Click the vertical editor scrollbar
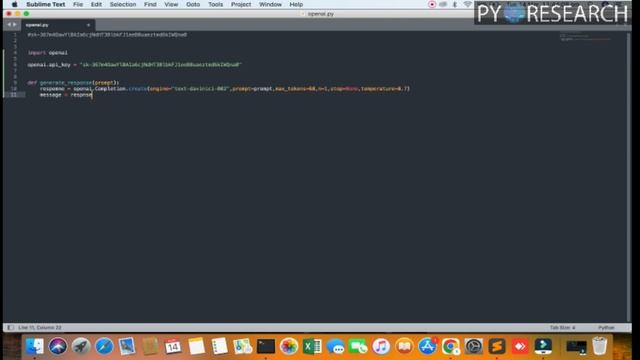Image resolution: width=640 pixels, height=360 pixels. coord(629,176)
